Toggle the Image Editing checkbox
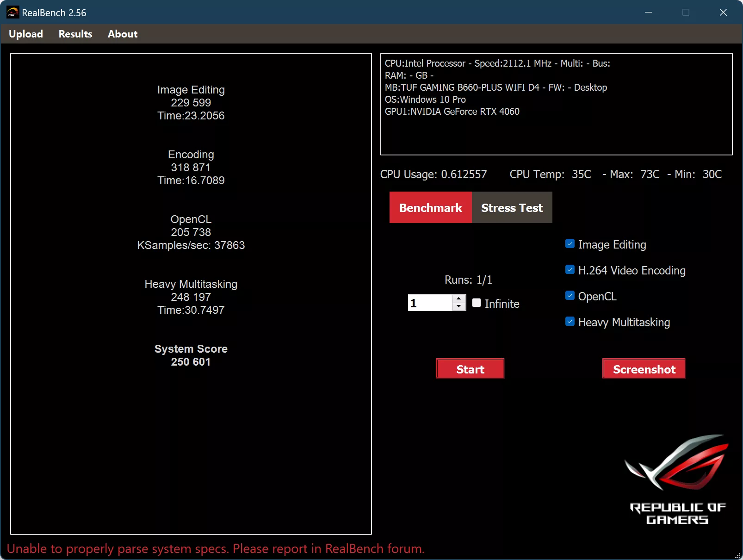 (x=570, y=244)
